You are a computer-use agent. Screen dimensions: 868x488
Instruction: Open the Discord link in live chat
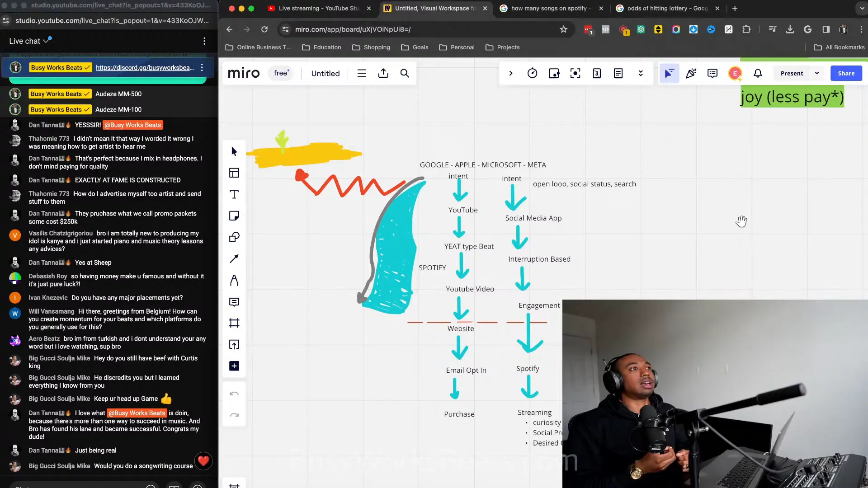145,67
